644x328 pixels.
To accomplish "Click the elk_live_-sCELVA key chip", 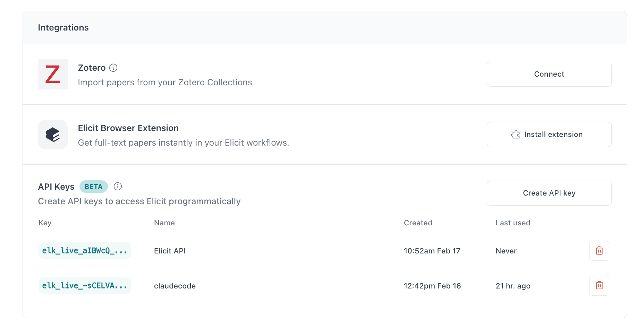I will 85,286.
